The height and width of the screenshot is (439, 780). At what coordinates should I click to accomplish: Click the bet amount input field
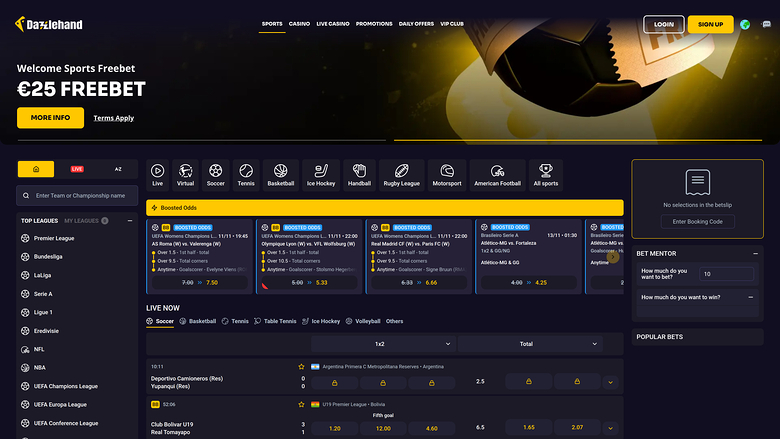[726, 274]
